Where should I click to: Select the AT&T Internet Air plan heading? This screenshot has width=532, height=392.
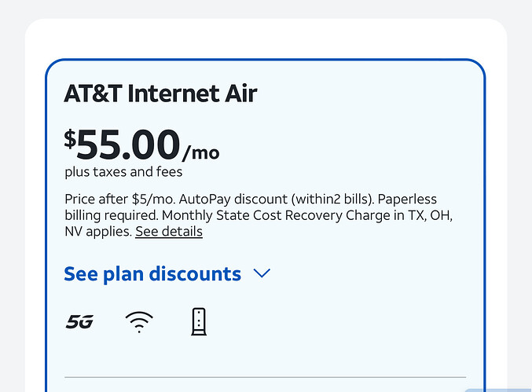[x=160, y=94]
